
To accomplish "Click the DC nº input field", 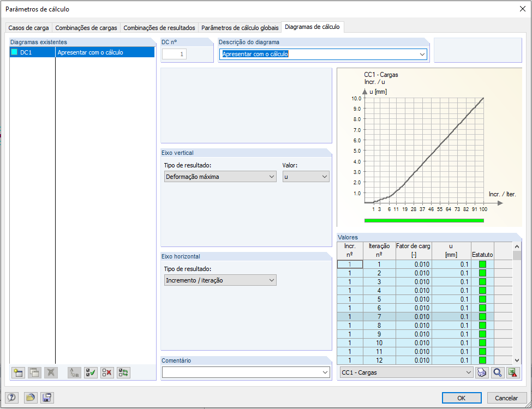I will pos(174,54).
